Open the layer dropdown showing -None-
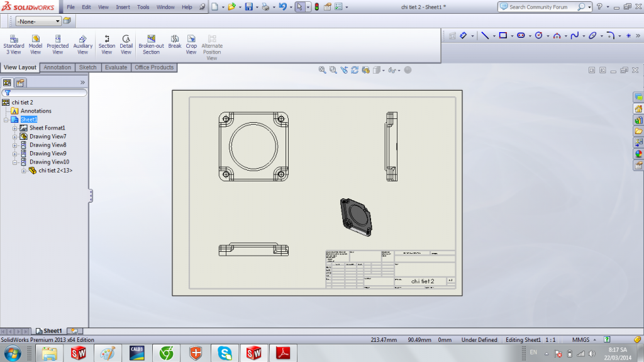Viewport: 644px width, 362px height. pyautogui.click(x=38, y=21)
